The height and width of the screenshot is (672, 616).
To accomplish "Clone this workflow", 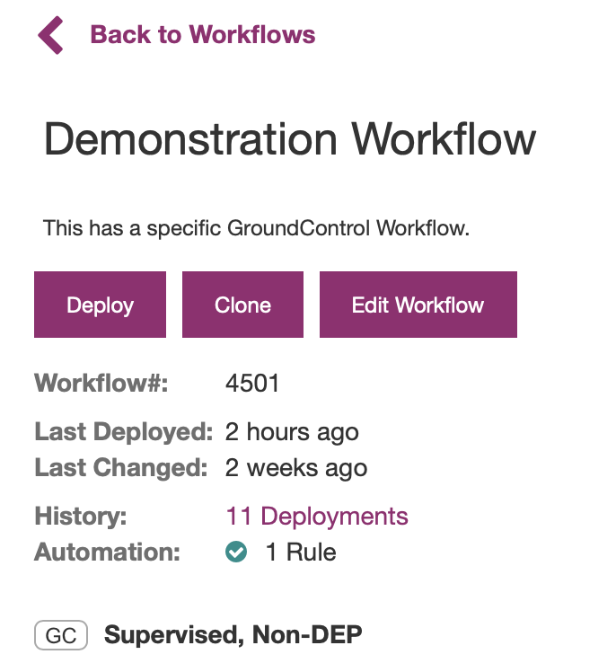I will 242,305.
